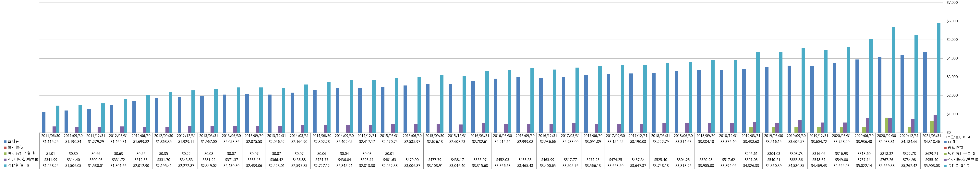The width and height of the screenshot is (980, 169).
Task: Click the 2015/03/31 date header
Action: [x=390, y=136]
